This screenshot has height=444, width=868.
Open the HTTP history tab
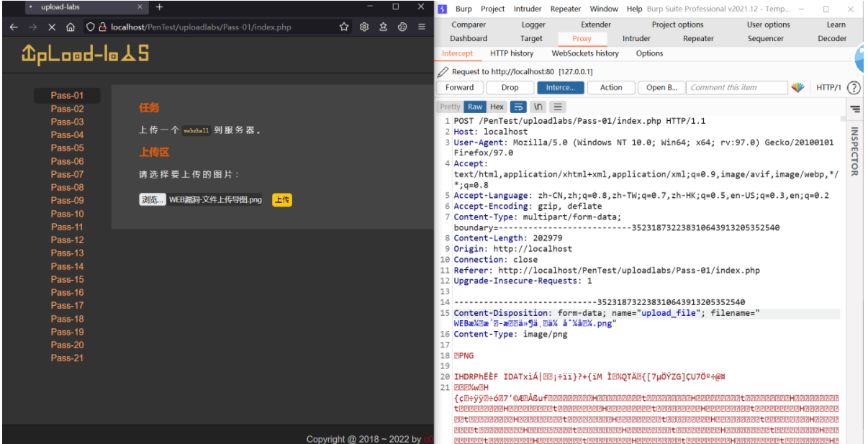coord(512,53)
